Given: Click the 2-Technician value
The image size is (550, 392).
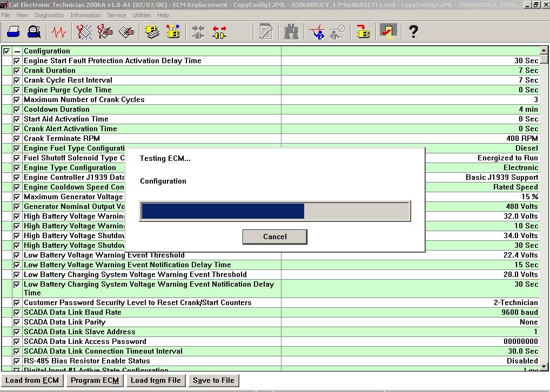Looking at the screenshot, I should [x=515, y=302].
